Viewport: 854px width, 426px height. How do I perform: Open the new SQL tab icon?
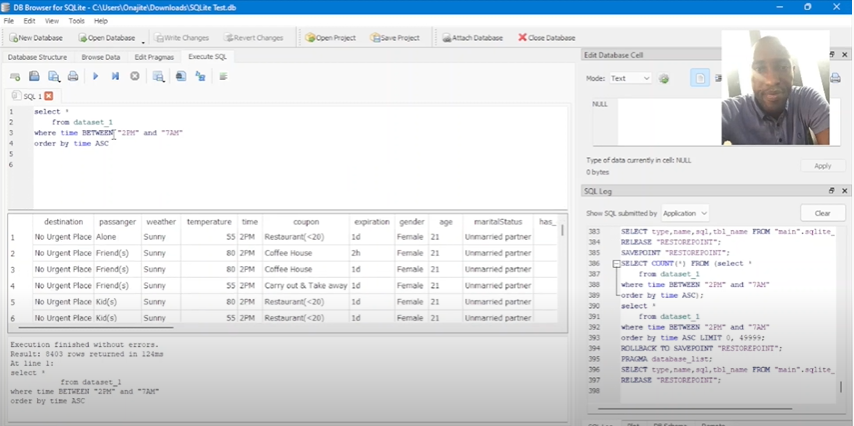pos(15,76)
